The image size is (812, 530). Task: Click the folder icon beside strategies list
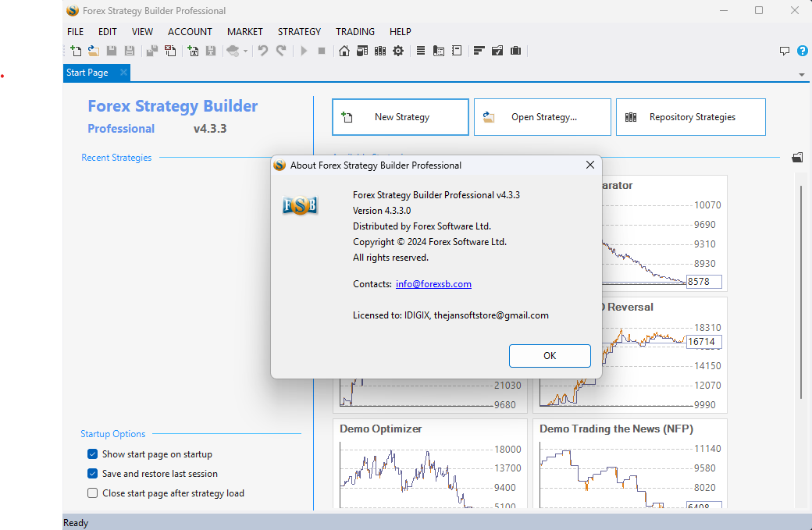(797, 158)
